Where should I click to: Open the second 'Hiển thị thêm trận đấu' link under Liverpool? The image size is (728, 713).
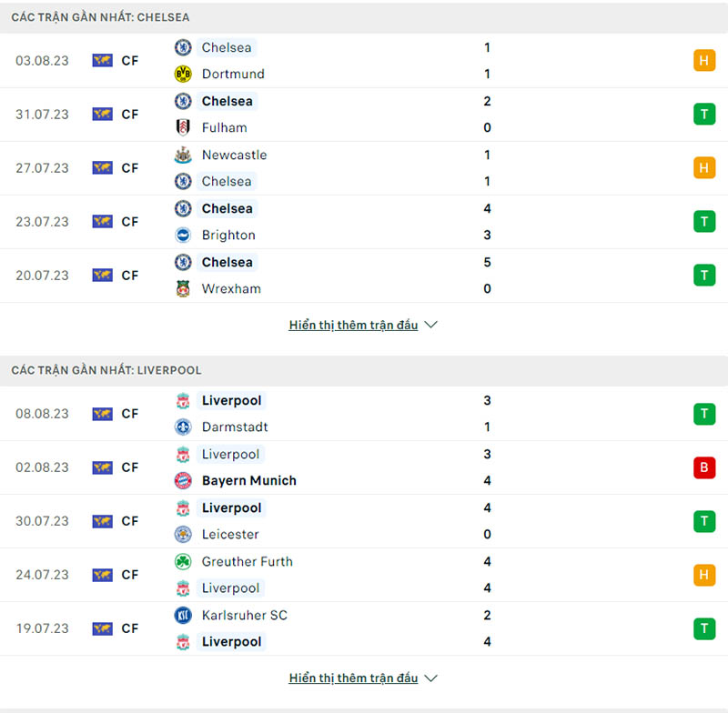(x=353, y=678)
